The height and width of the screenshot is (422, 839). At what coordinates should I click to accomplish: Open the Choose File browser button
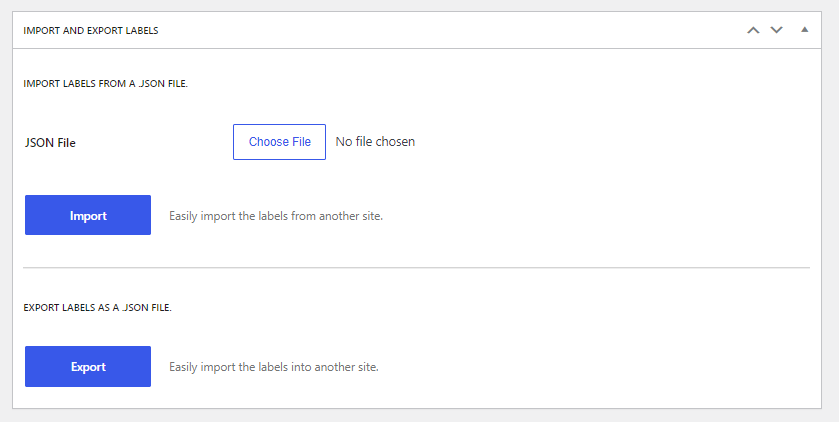[x=279, y=142]
